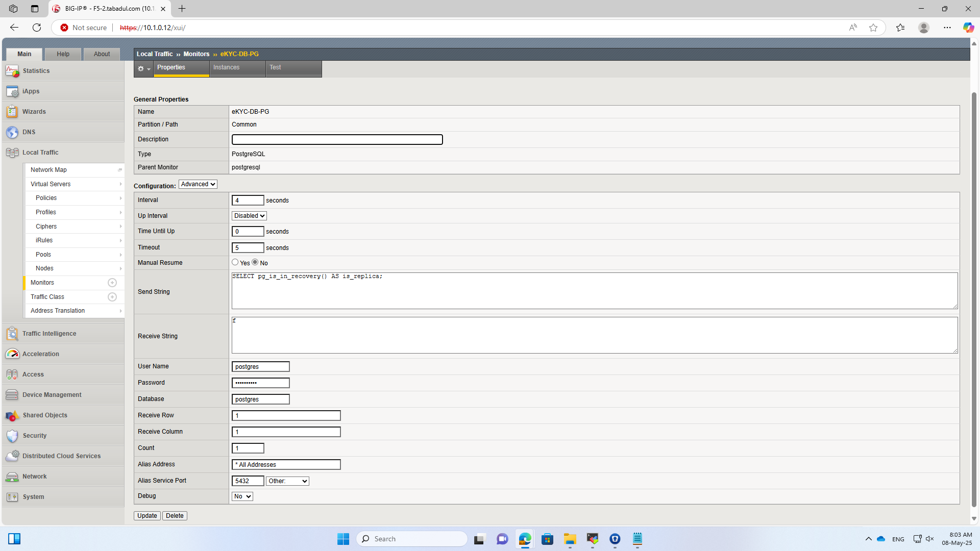This screenshot has height=551, width=980.
Task: Open the Up Interval Disabled dropdown
Action: pyautogui.click(x=249, y=216)
